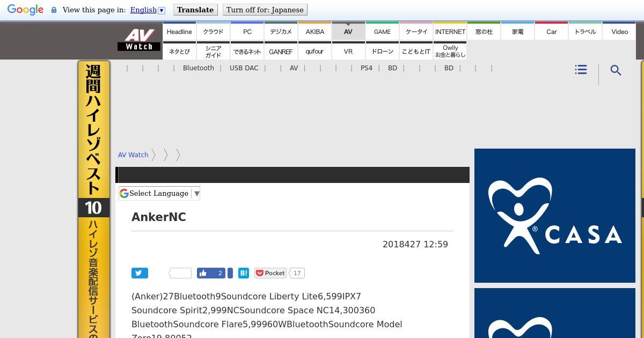This screenshot has height=338, width=644.
Task: Click the Pocket count 17 bubble
Action: pyautogui.click(x=297, y=273)
